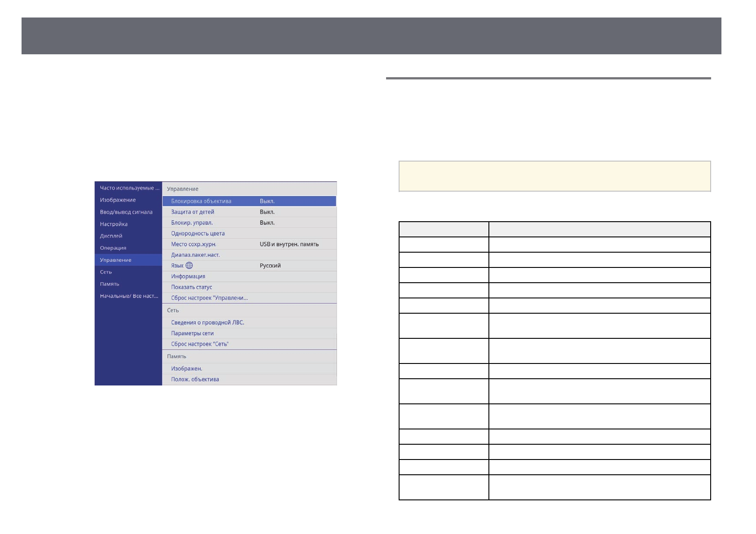The height and width of the screenshot is (534, 756).
Task: Select Показать статус option
Action: click(x=249, y=287)
